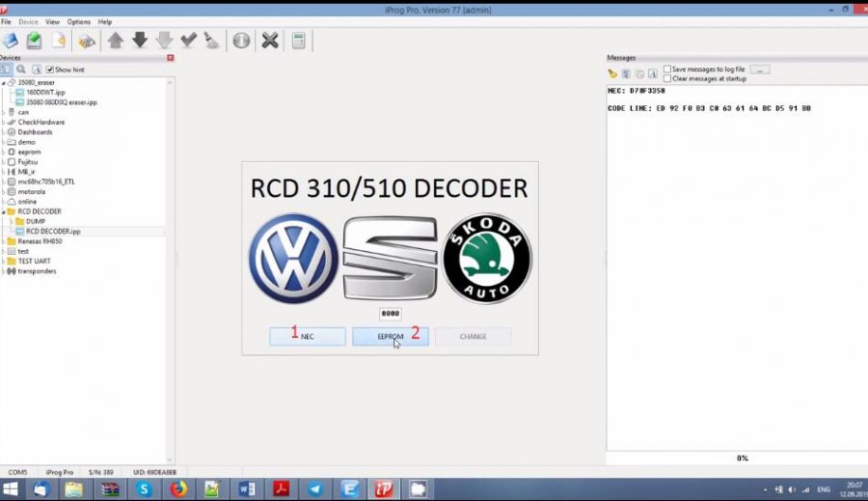
Task: Expand the motorola tree node
Action: [x=3, y=192]
